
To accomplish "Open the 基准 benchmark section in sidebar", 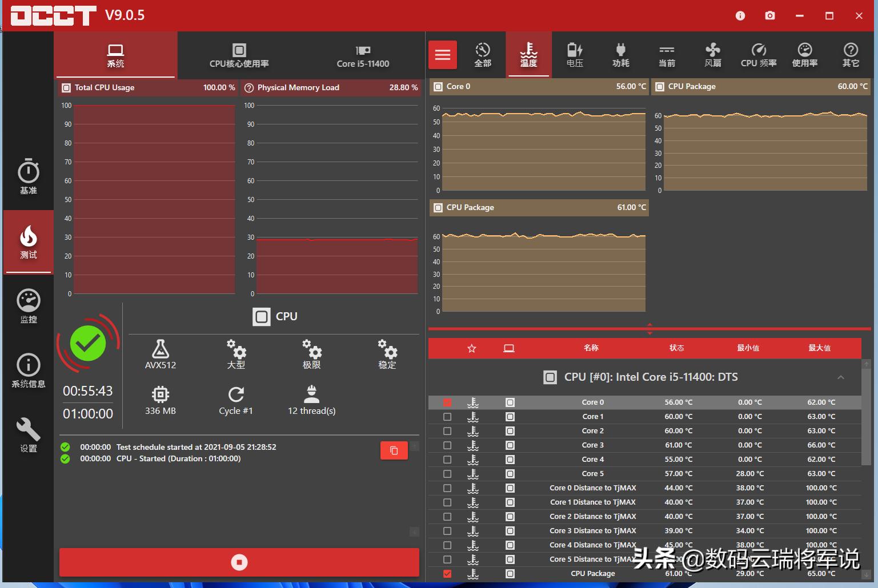I will click(x=28, y=177).
